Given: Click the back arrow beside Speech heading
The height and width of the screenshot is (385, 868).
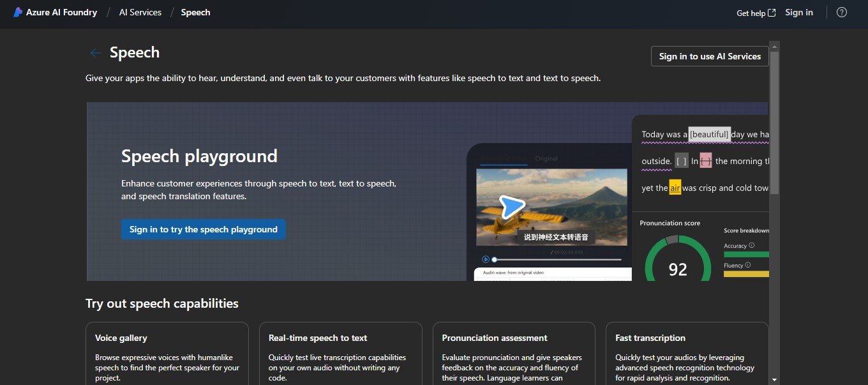Looking at the screenshot, I should coord(95,53).
